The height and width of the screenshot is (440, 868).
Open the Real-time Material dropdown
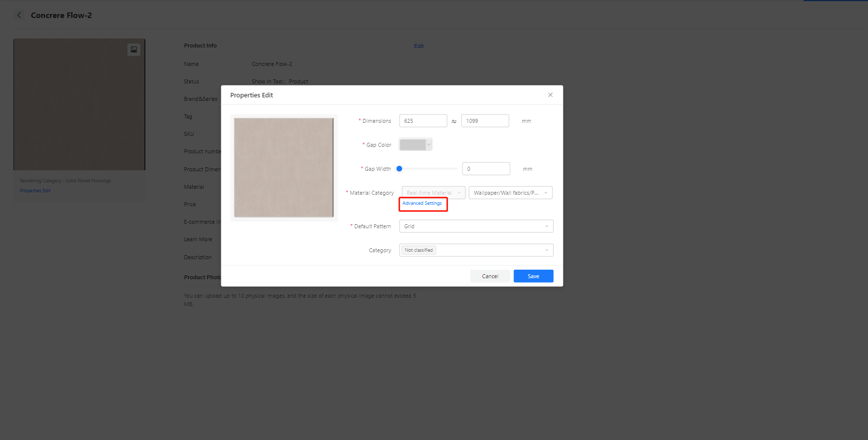[x=433, y=193]
